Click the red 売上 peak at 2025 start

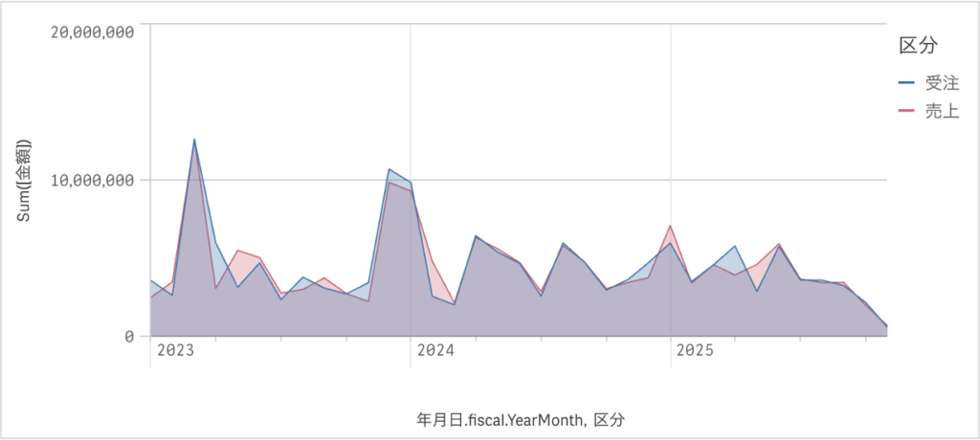671,226
